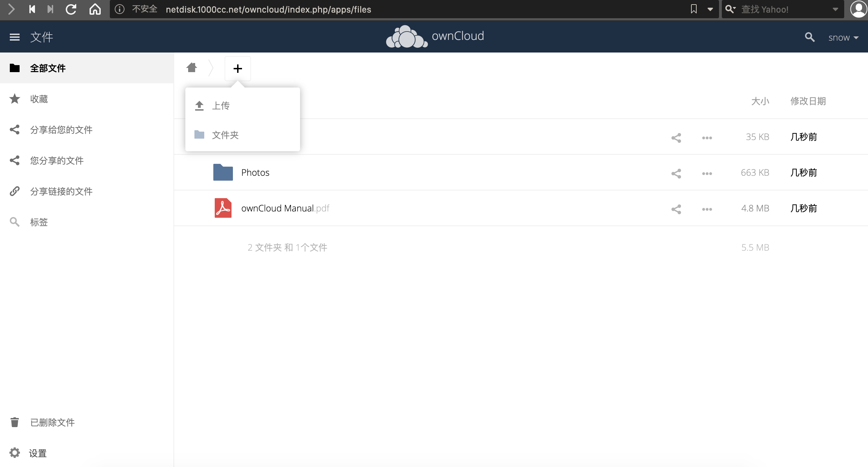Viewport: 868px width, 467px height.
Task: Open 标签 tags in the sidebar
Action: pos(87,222)
